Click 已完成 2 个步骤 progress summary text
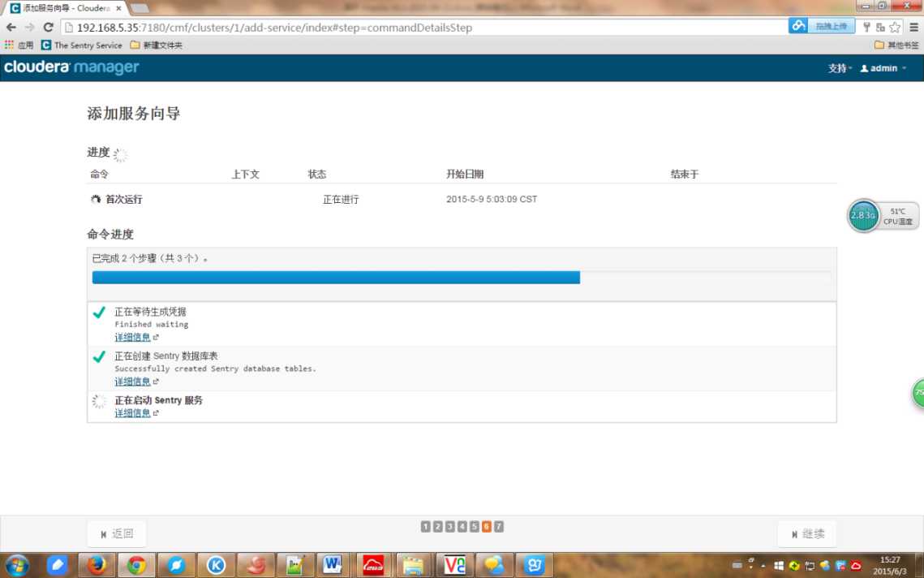The image size is (924, 578). (x=150, y=258)
